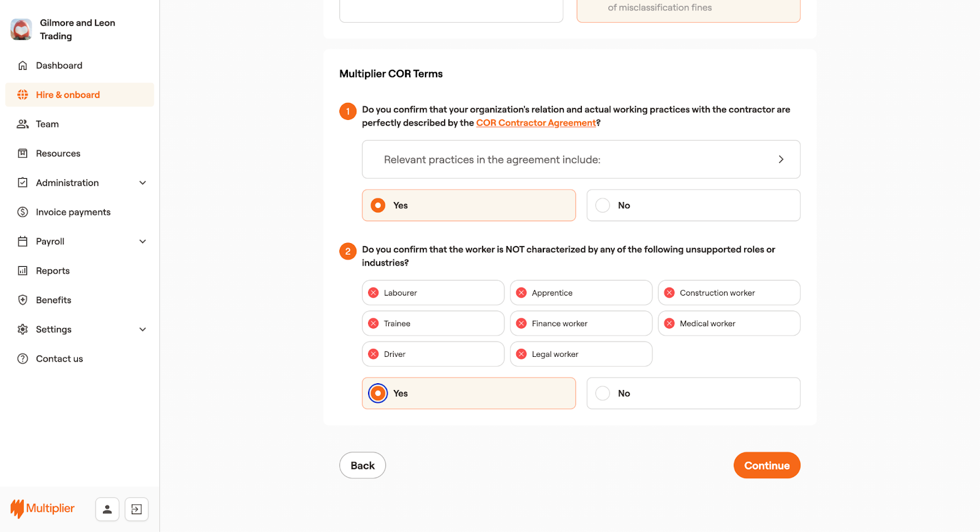
Task: Click the logout icon button
Action: click(137, 509)
